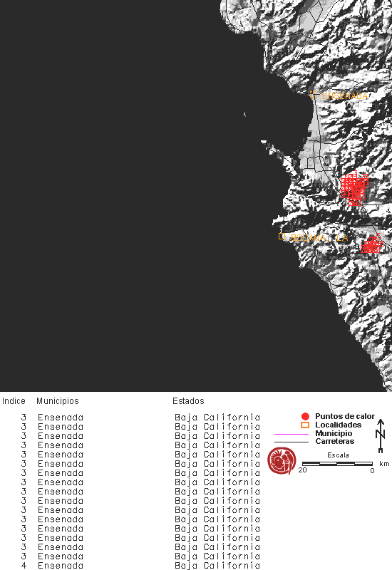The width and height of the screenshot is (392, 570).
Task: Click the Municipios column header
Action: coord(58,401)
